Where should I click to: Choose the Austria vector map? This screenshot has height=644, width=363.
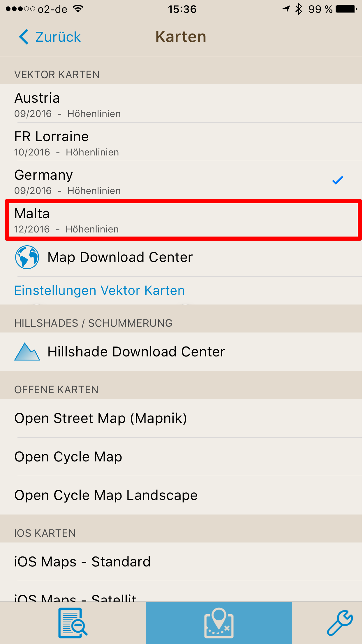click(181, 104)
